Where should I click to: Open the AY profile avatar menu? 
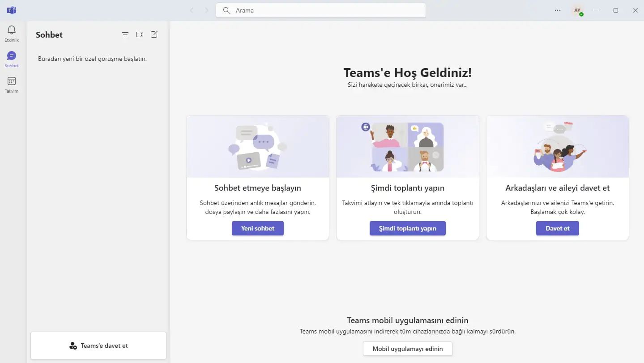coord(577,10)
